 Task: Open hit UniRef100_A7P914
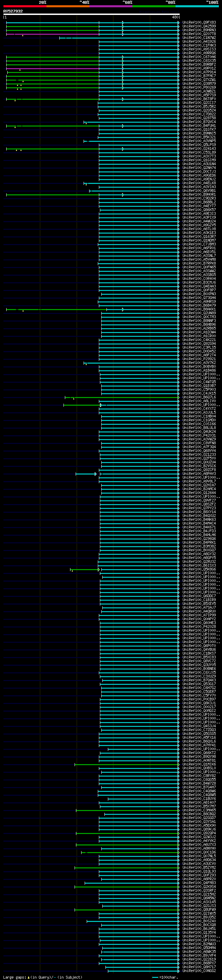point(199,72)
